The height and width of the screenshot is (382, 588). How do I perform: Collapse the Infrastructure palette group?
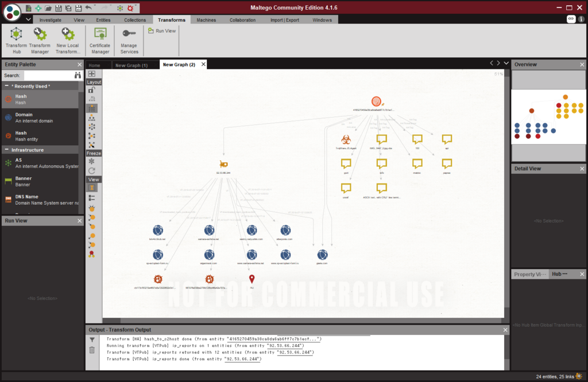point(6,150)
